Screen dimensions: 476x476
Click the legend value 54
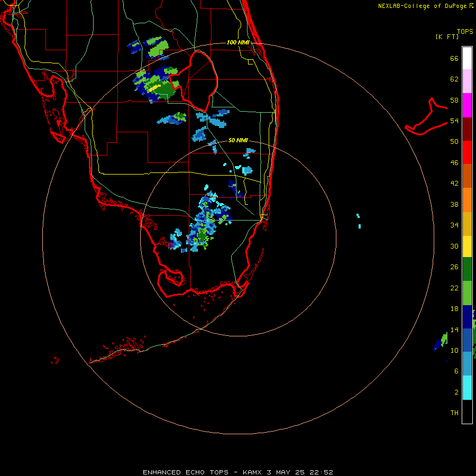454,121
